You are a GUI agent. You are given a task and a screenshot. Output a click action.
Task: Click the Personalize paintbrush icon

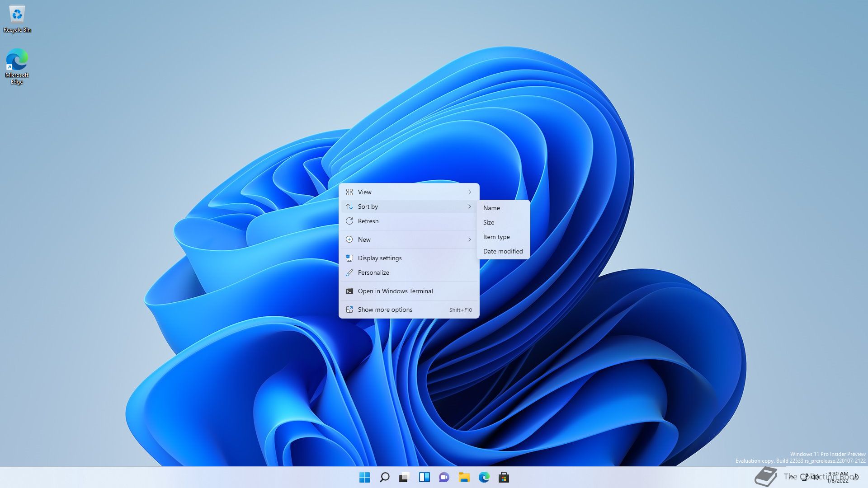[349, 272]
